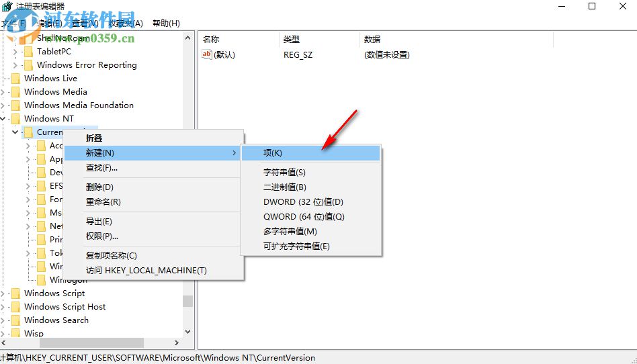Select the Windows Live key

50,79
